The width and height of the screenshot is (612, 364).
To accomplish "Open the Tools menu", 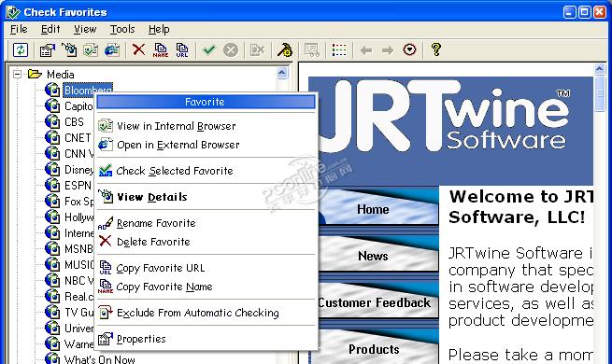I will [122, 29].
